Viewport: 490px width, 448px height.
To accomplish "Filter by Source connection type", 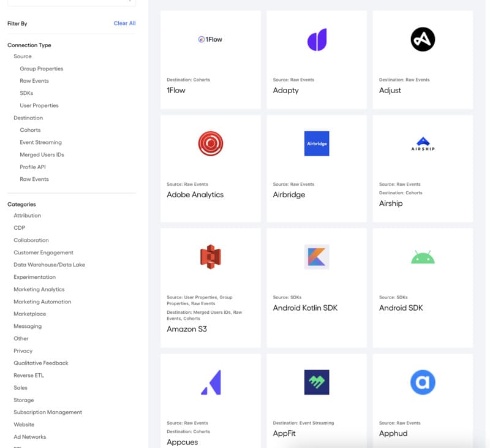I will tap(23, 56).
